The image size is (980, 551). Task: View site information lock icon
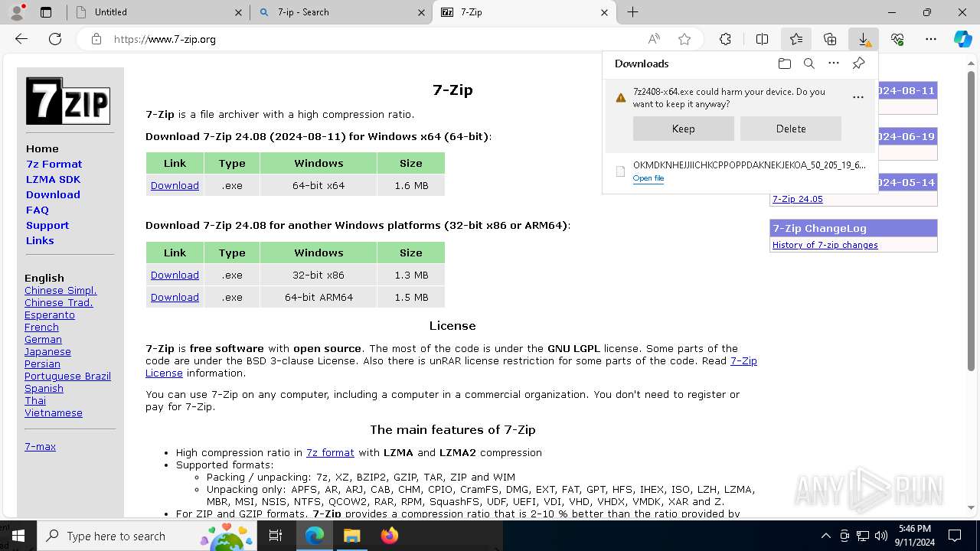tap(96, 39)
